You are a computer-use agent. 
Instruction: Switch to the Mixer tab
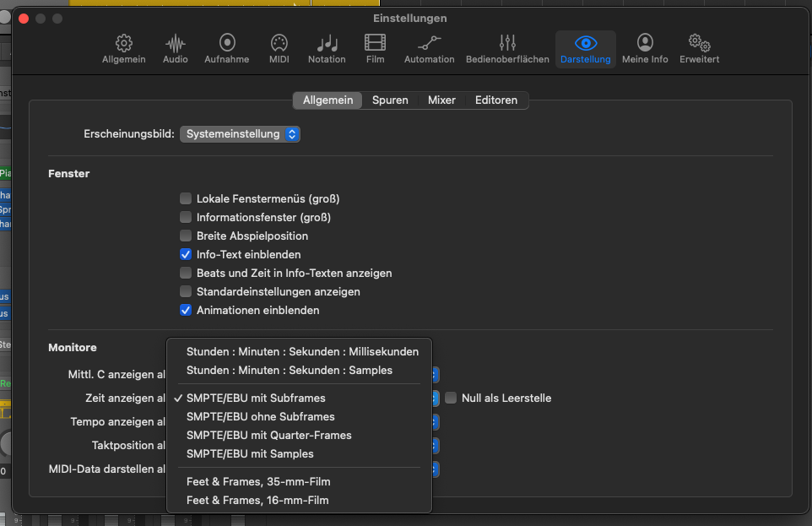tap(441, 100)
